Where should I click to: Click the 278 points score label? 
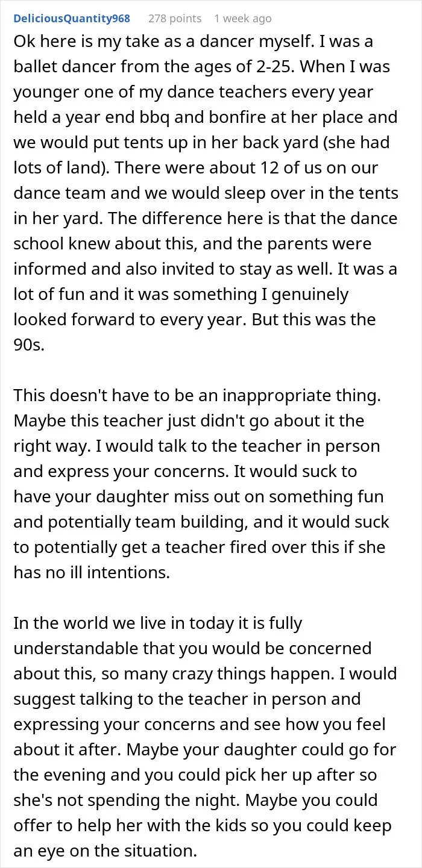pyautogui.click(x=175, y=19)
